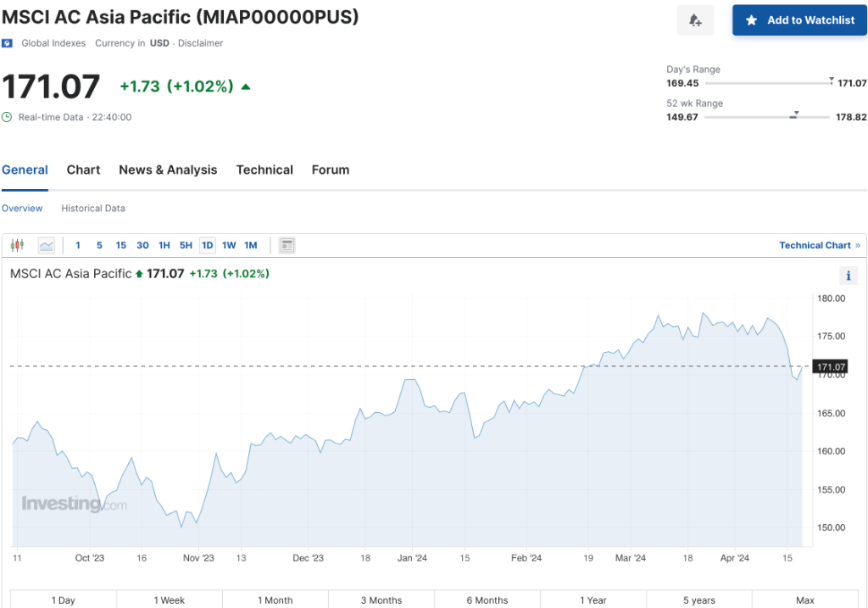Click the chart info 'i' icon
The height and width of the screenshot is (608, 868).
click(848, 276)
